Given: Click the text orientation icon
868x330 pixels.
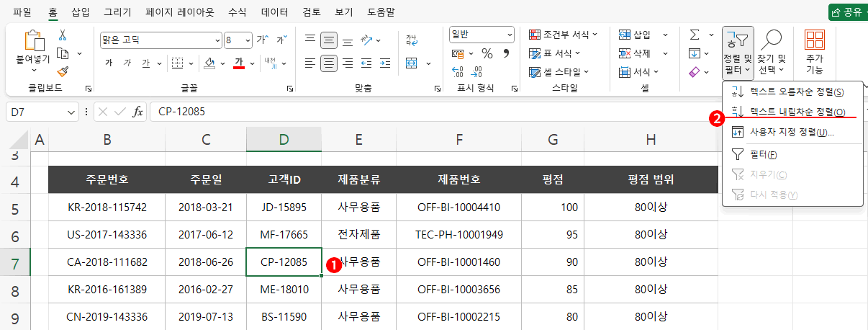Looking at the screenshot, I should click(x=367, y=40).
